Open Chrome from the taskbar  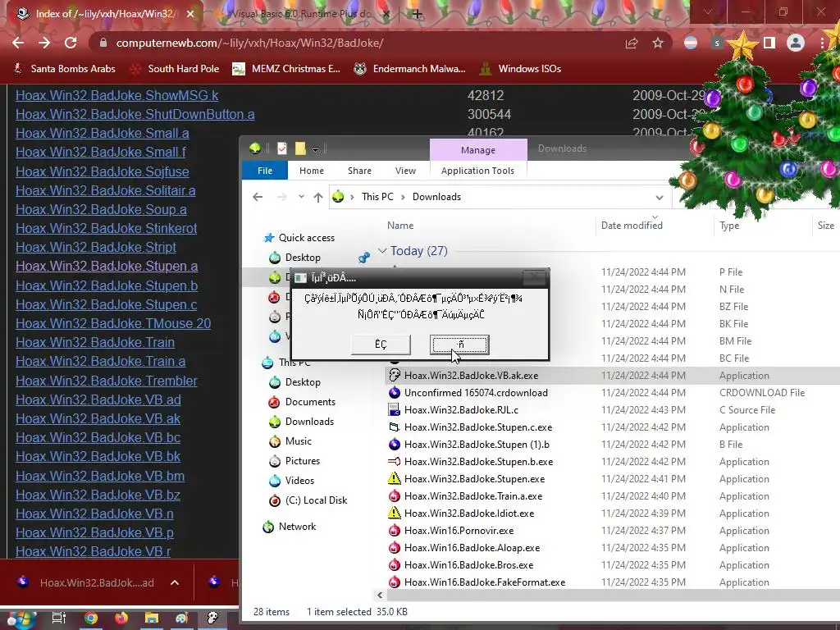[91, 619]
